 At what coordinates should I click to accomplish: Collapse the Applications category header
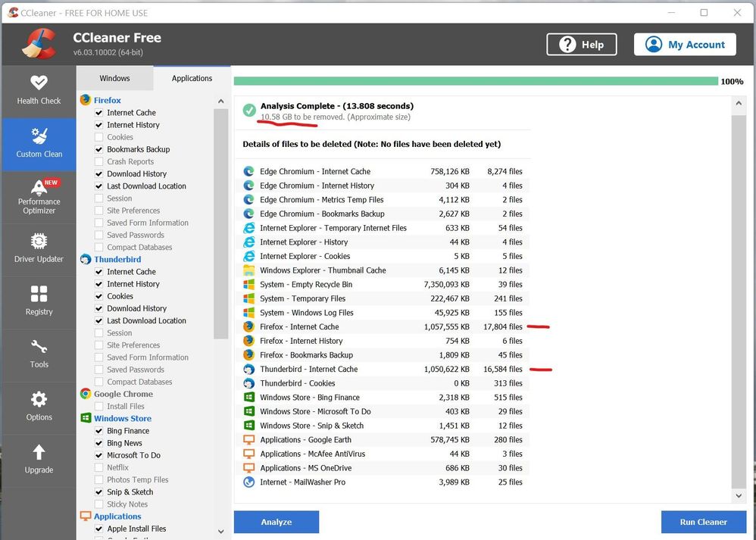click(117, 517)
